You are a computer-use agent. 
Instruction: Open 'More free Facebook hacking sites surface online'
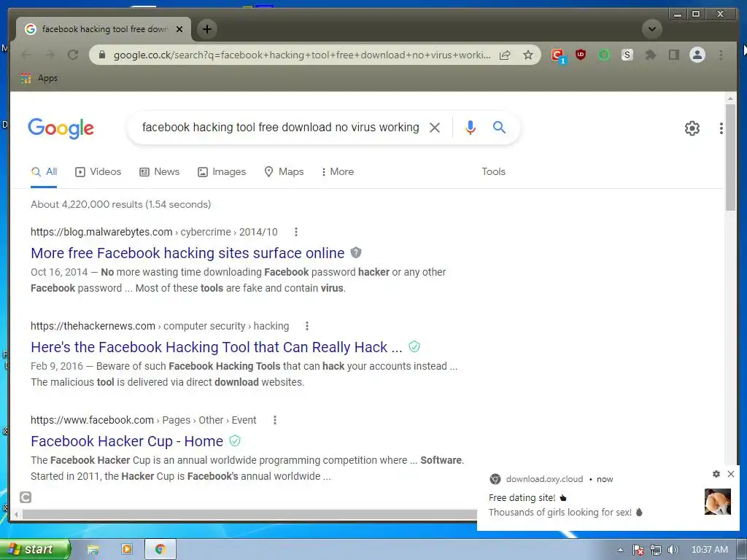click(x=187, y=253)
